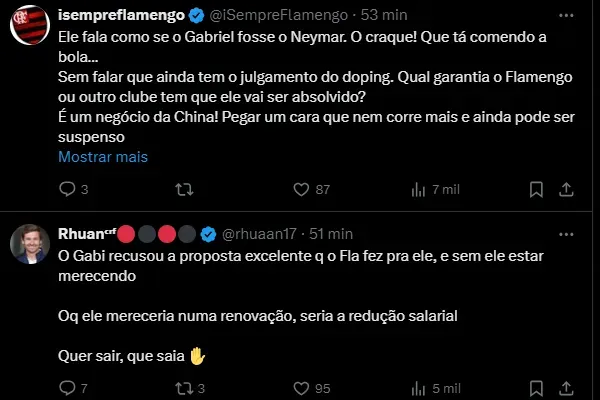The image size is (600, 400).
Task: Open @rhuaan17 handle link
Action: click(x=261, y=234)
